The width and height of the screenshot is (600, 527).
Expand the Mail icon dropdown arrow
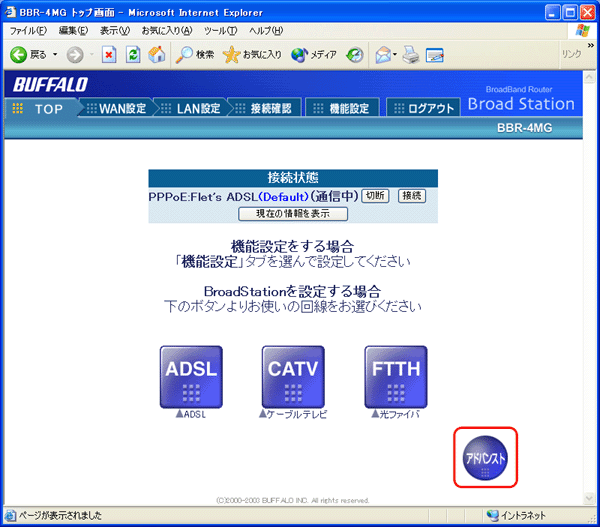395,55
